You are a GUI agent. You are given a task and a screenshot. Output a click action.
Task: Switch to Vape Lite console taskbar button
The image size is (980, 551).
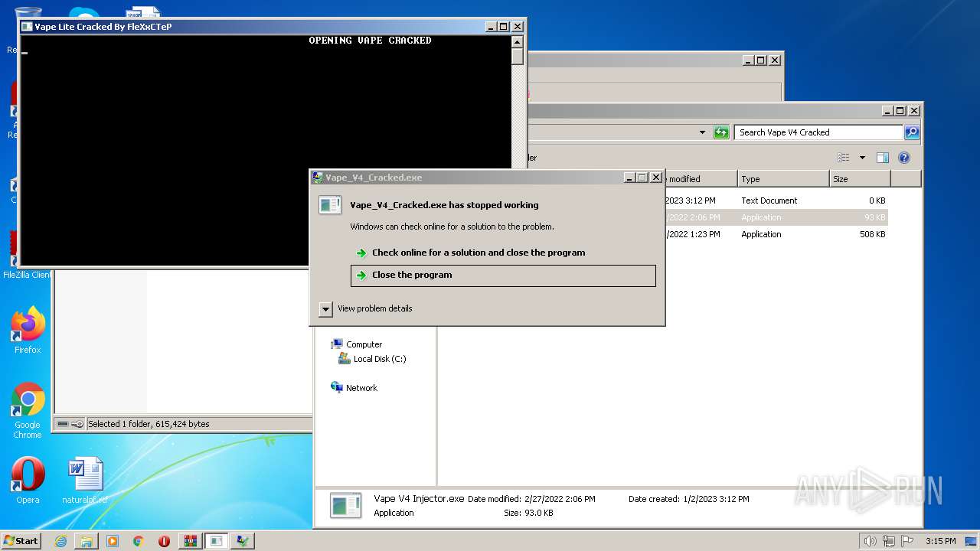(x=217, y=541)
